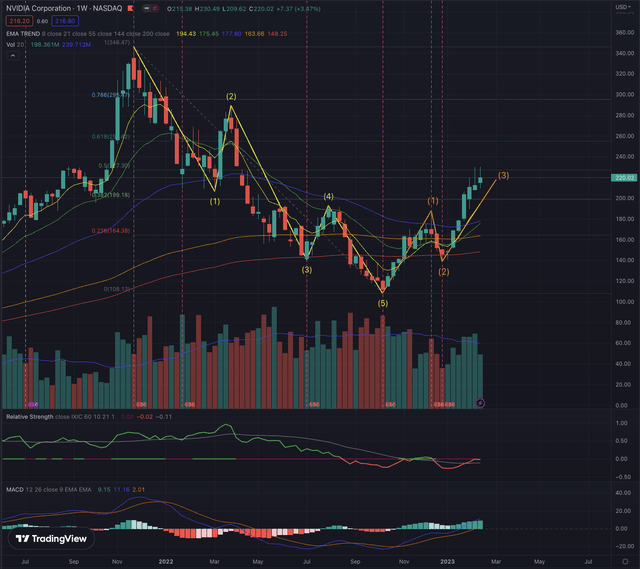
Task: Collapse the indicator legend with the chevron
Action: tap(13, 56)
